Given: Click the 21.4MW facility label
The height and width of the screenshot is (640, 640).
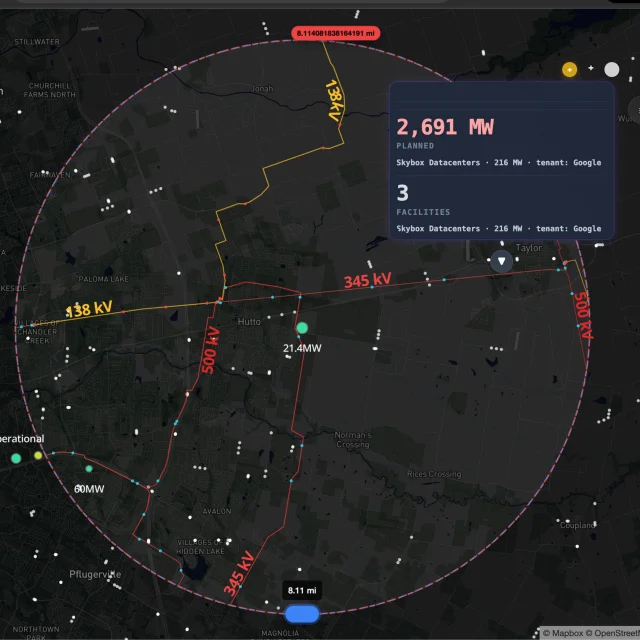Looking at the screenshot, I should (302, 348).
